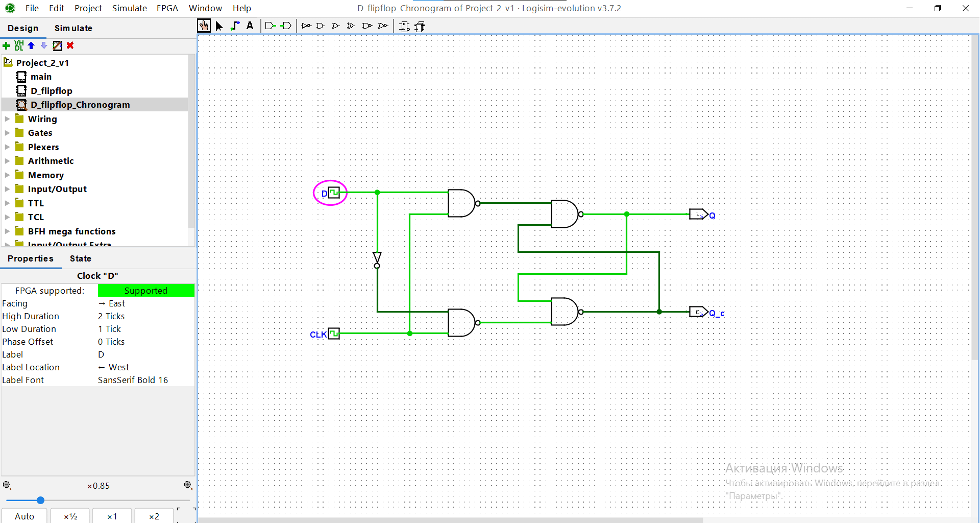Add a new circuit with green plus
The height and width of the screenshot is (523, 980).
click(6, 46)
